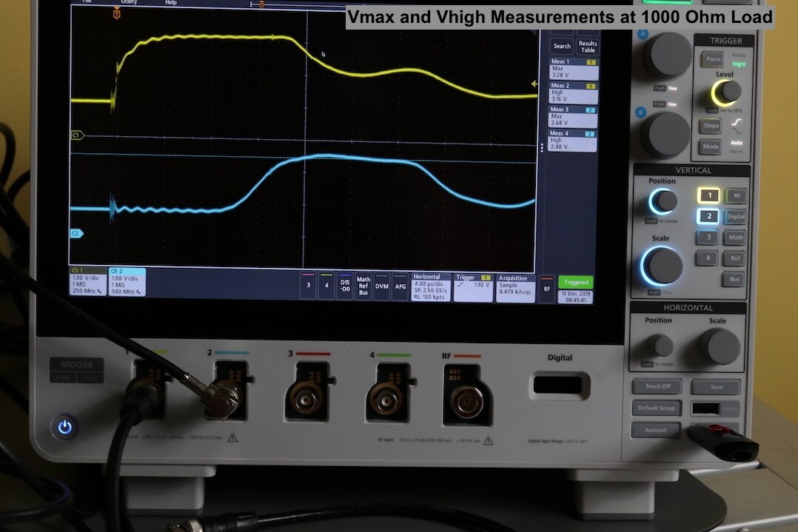This screenshot has width=798, height=532.
Task: Click multipurpose knob B
Action: pyautogui.click(x=665, y=134)
